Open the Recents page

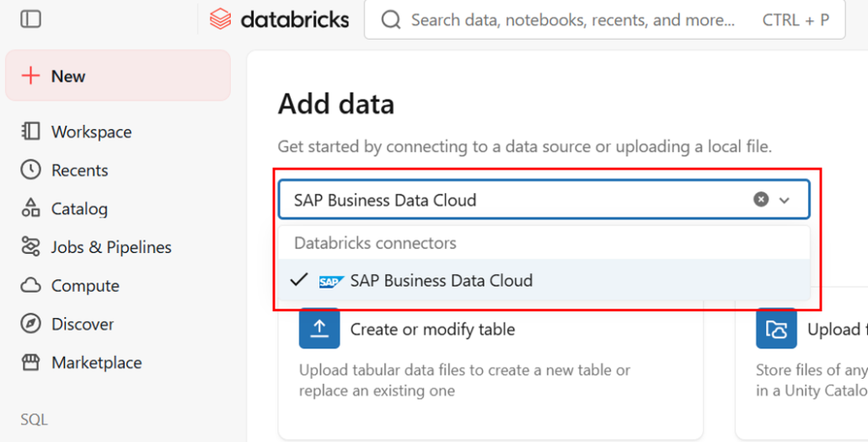point(80,170)
